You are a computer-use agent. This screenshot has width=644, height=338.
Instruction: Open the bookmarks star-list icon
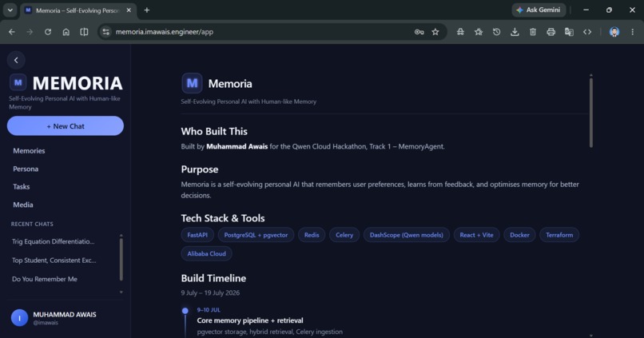pos(479,32)
